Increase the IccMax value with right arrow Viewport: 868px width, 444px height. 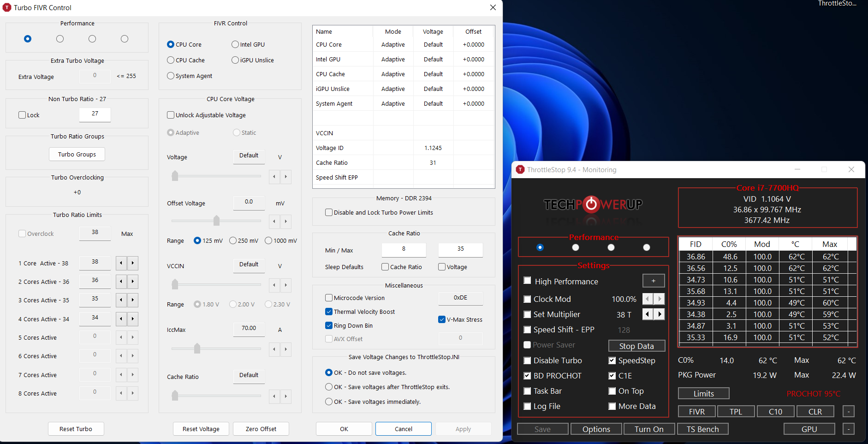(x=286, y=349)
